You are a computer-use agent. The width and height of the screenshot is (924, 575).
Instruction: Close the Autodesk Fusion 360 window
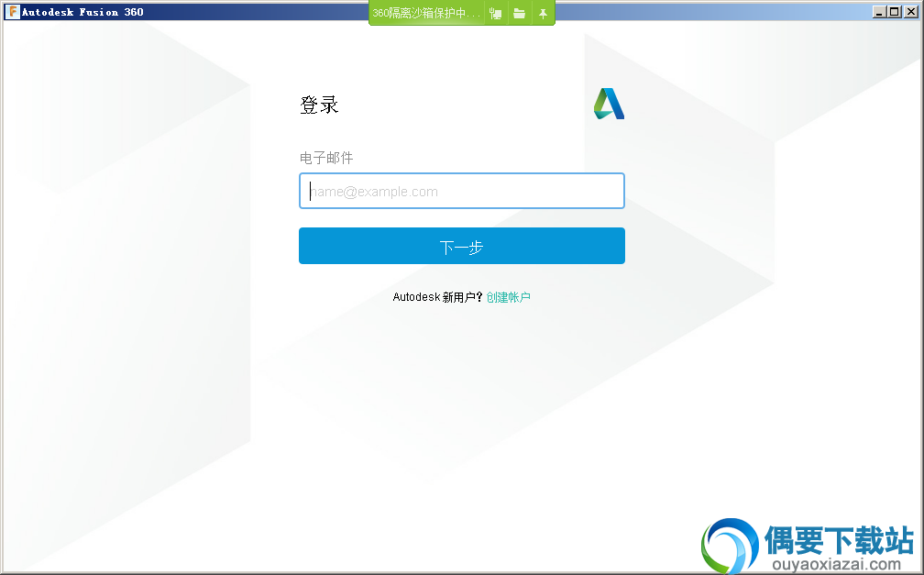pyautogui.click(x=911, y=12)
